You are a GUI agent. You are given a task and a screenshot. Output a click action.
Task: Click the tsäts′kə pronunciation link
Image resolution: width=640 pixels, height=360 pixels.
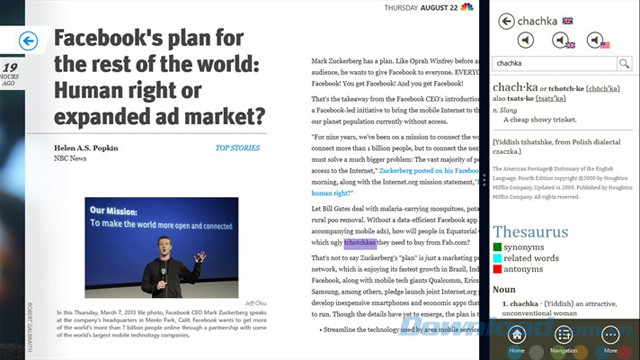pos(551,98)
